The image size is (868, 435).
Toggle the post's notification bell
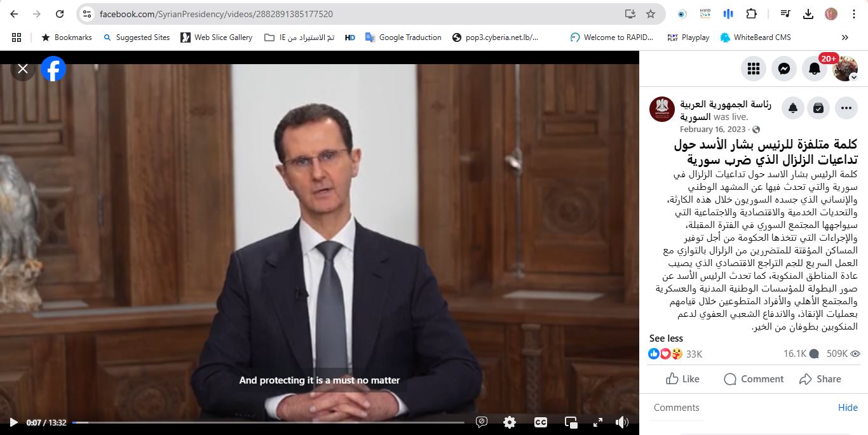pyautogui.click(x=793, y=109)
